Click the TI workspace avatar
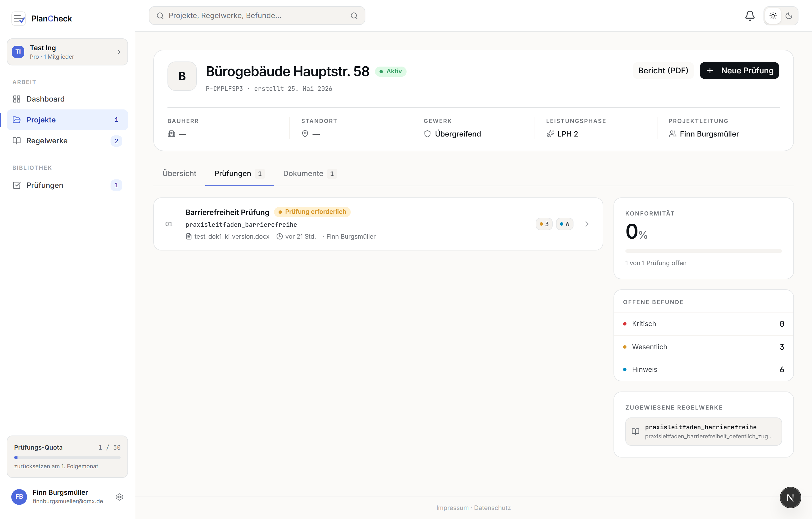Image resolution: width=812 pixels, height=519 pixels. 18,52
